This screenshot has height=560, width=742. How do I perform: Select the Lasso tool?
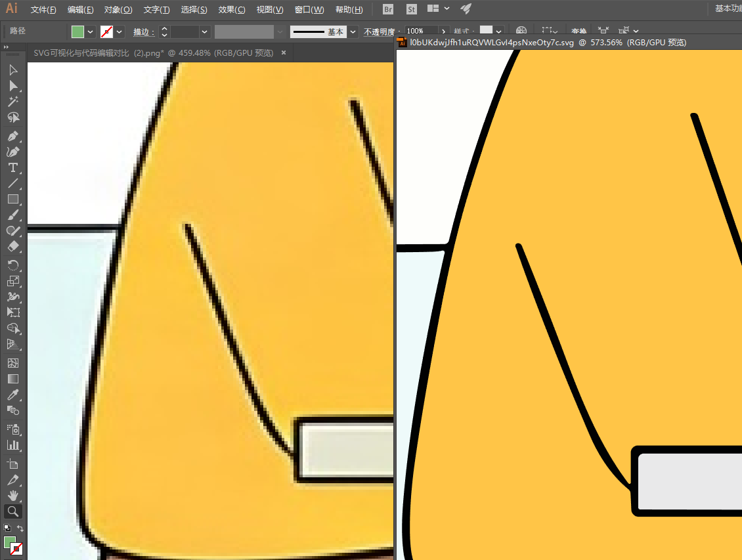13,118
